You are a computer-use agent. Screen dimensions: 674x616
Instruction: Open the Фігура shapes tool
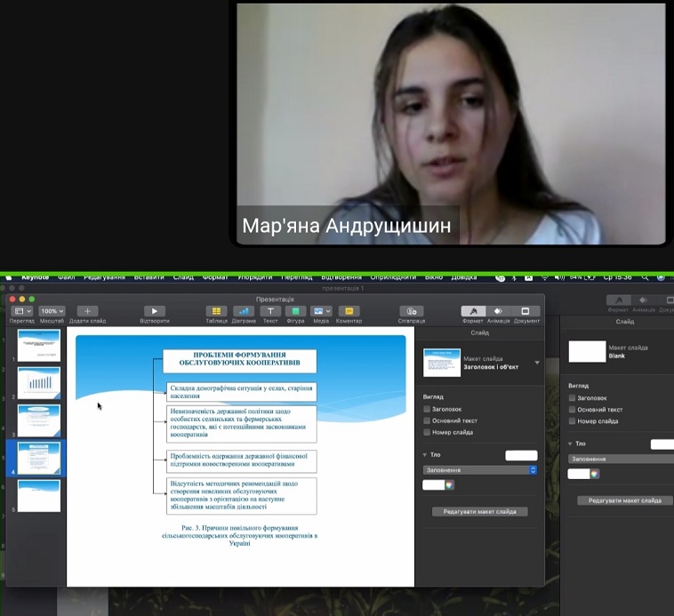(x=296, y=311)
